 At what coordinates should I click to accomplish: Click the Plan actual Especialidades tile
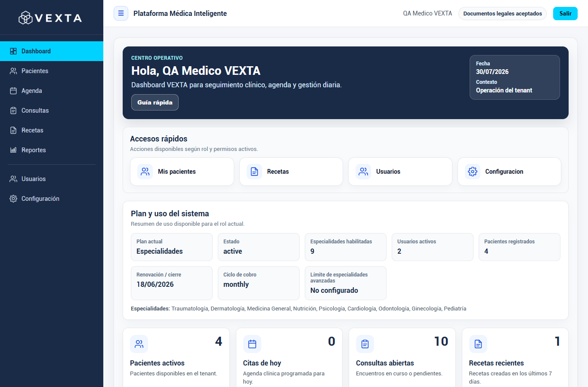(x=172, y=247)
